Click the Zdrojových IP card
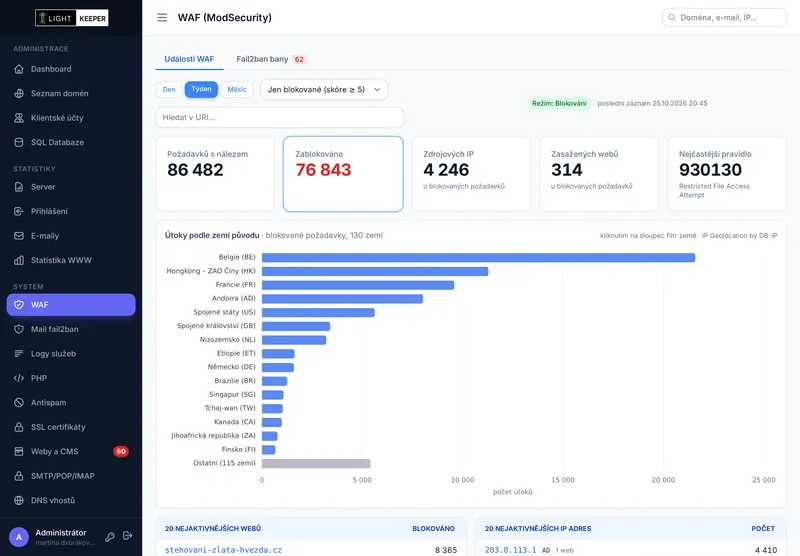 tap(471, 174)
